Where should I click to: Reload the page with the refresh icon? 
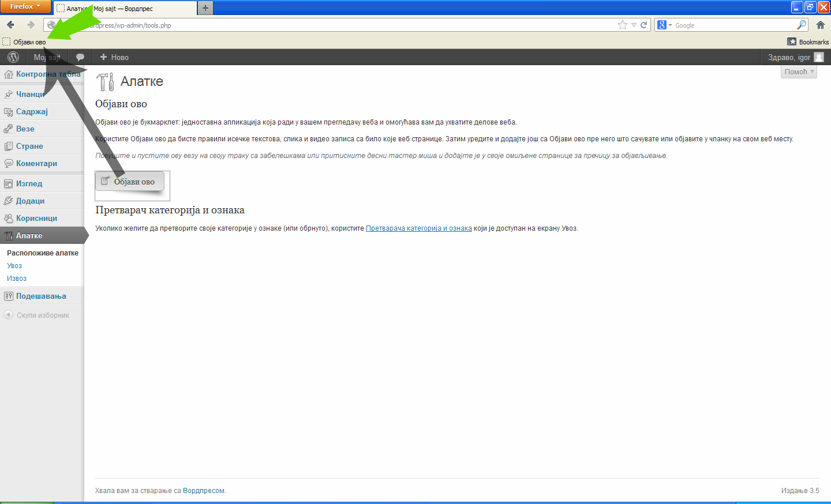click(x=644, y=25)
